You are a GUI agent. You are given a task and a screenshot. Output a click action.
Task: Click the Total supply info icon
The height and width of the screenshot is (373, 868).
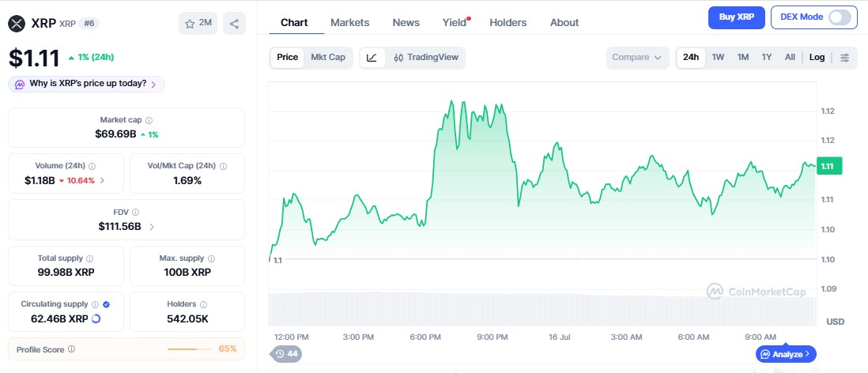click(89, 258)
